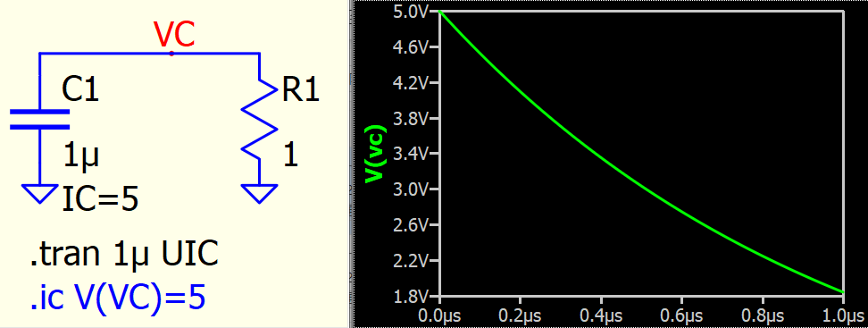868x328 pixels.
Task: Select the IC=5 capacitor attribute text
Action: (x=100, y=200)
